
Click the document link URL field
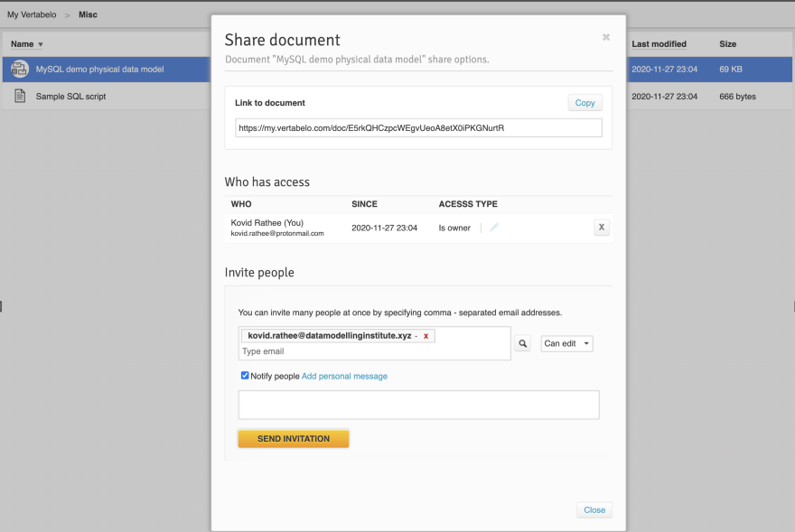418,127
